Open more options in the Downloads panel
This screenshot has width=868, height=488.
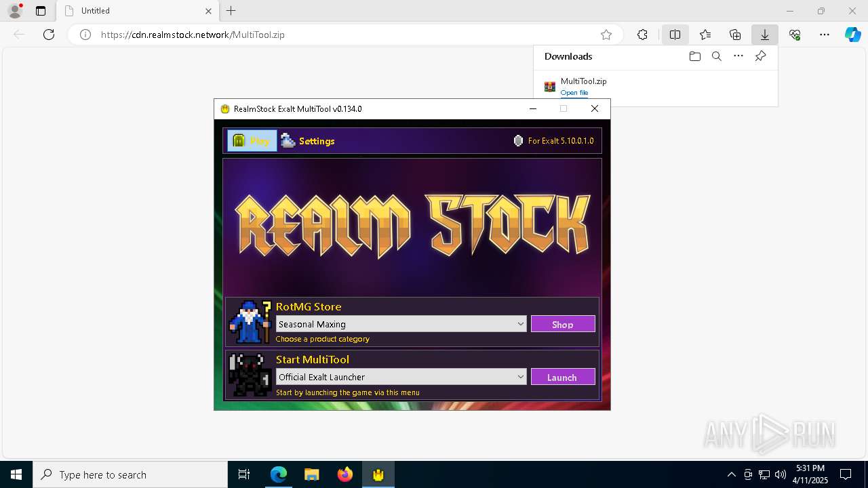[738, 56]
